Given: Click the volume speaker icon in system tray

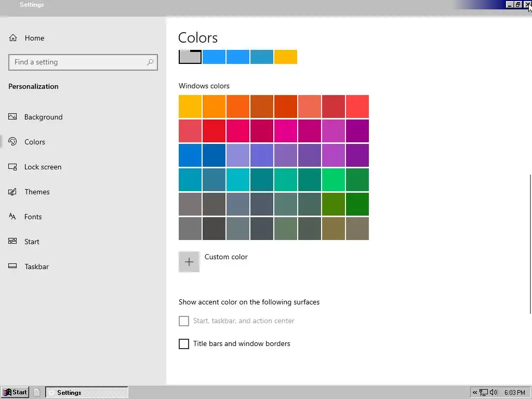Looking at the screenshot, I should 493,393.
